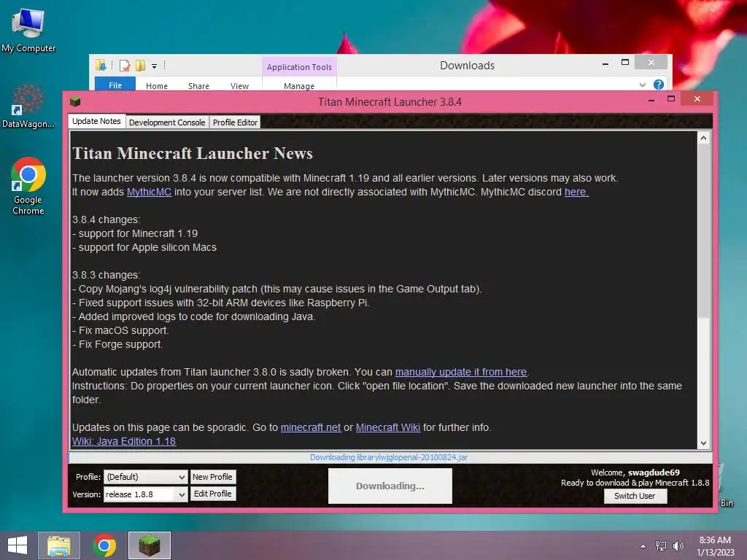Open the network tray icon
Viewport: 747px width, 560px height.
(x=661, y=546)
